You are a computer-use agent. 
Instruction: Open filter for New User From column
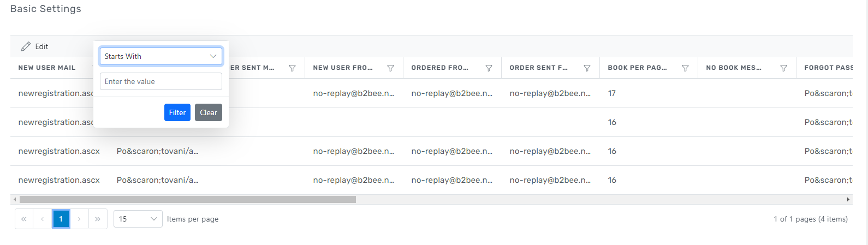pos(390,68)
